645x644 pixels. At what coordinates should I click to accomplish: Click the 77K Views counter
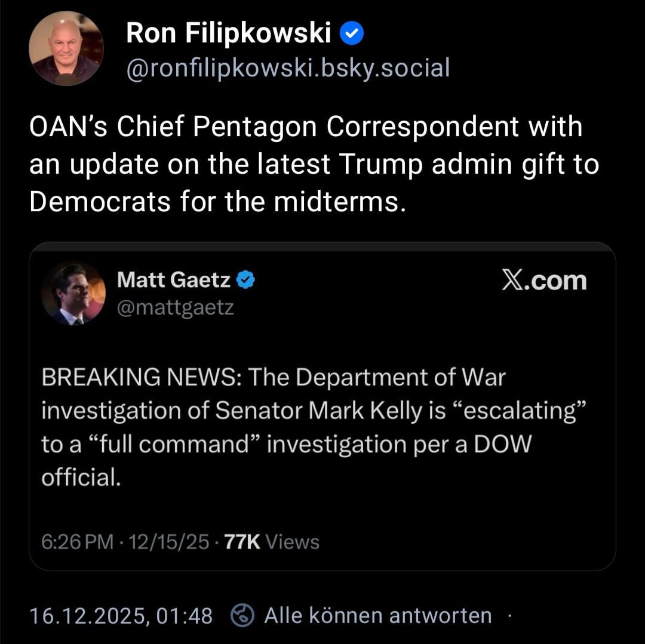click(x=271, y=542)
